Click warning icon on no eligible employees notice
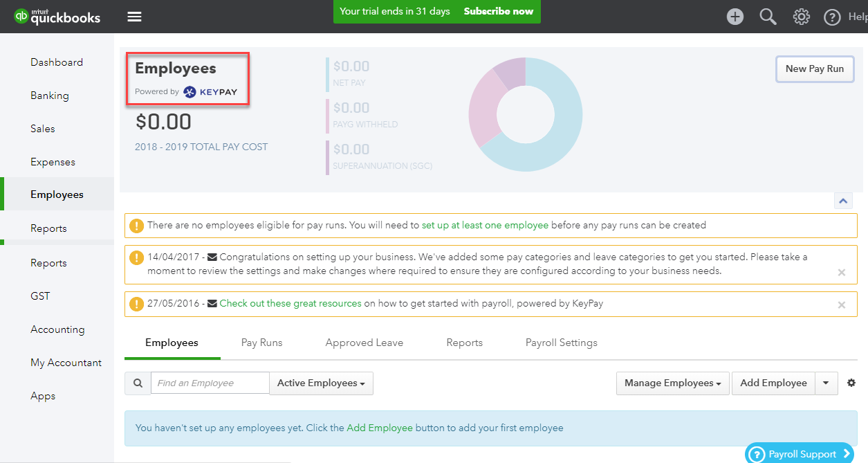868x463 pixels. 137,225
